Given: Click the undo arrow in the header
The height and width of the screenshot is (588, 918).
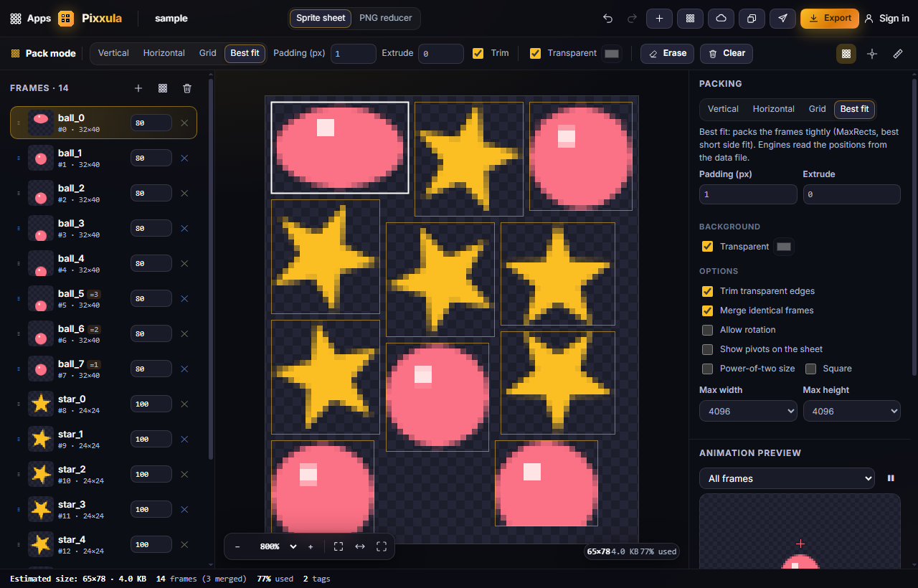Looking at the screenshot, I should [x=608, y=19].
